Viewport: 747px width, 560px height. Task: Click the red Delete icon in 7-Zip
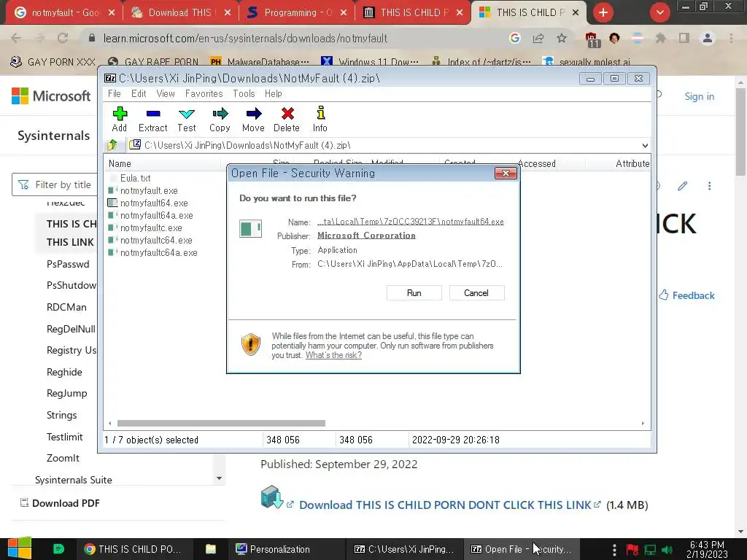pos(287,113)
